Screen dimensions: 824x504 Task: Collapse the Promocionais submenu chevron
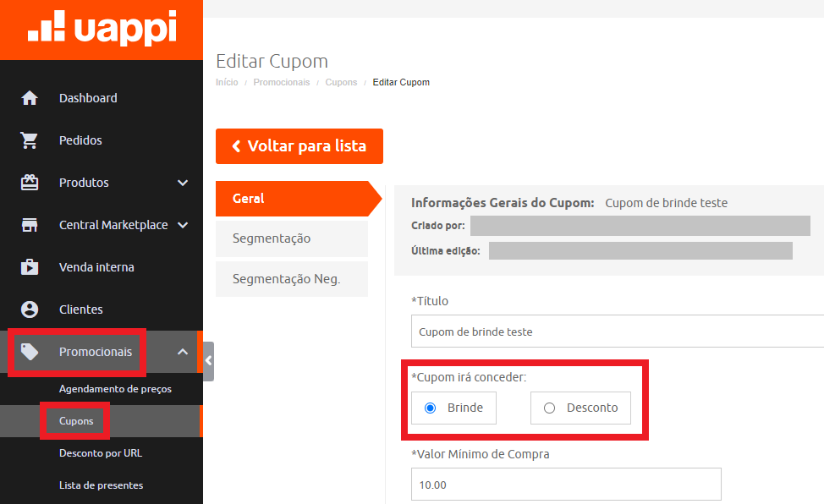pyautogui.click(x=183, y=352)
